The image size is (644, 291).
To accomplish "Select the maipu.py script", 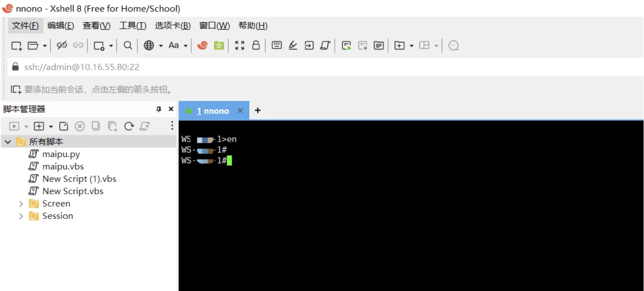I will point(61,154).
